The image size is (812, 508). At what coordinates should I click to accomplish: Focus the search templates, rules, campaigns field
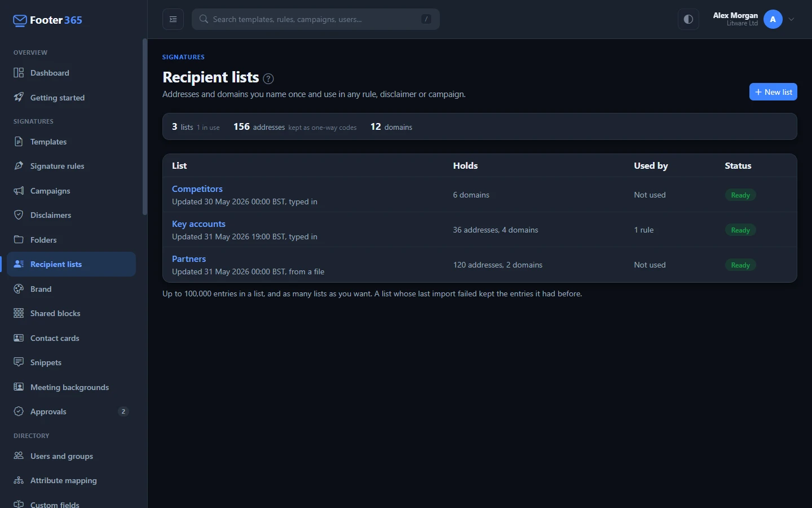pos(316,19)
